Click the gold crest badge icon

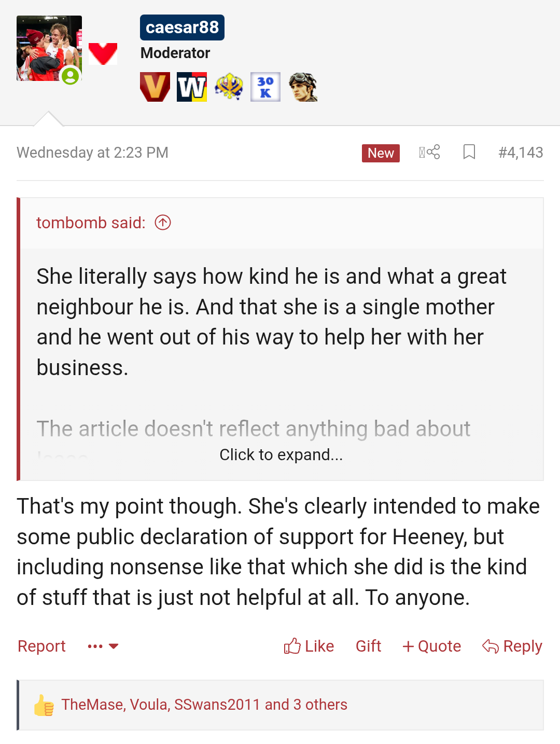pyautogui.click(x=229, y=87)
